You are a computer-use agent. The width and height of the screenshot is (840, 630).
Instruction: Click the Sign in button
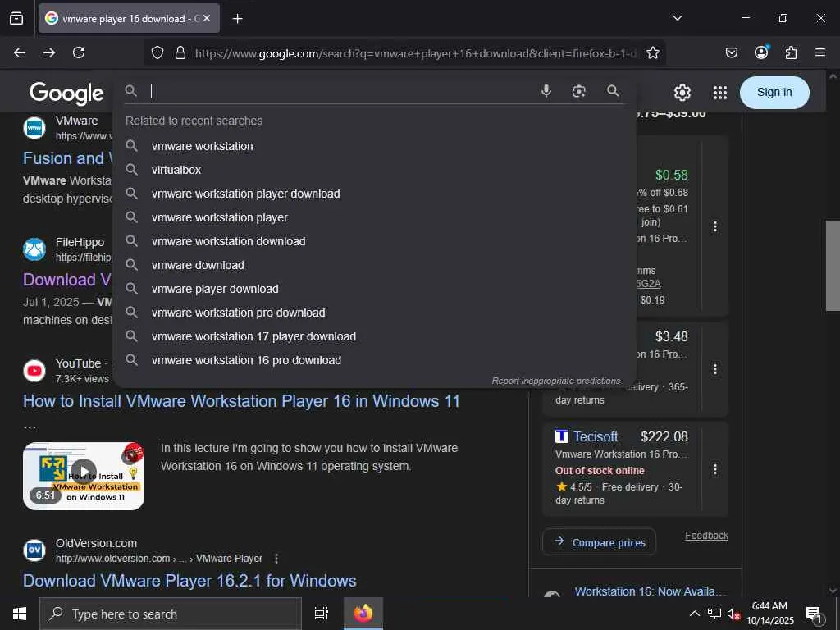(x=774, y=92)
